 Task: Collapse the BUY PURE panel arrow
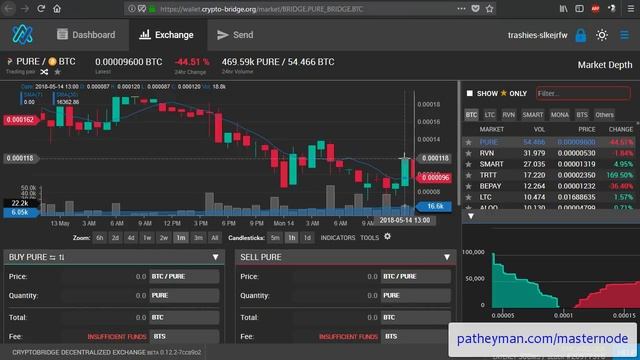pyautogui.click(x=216, y=257)
